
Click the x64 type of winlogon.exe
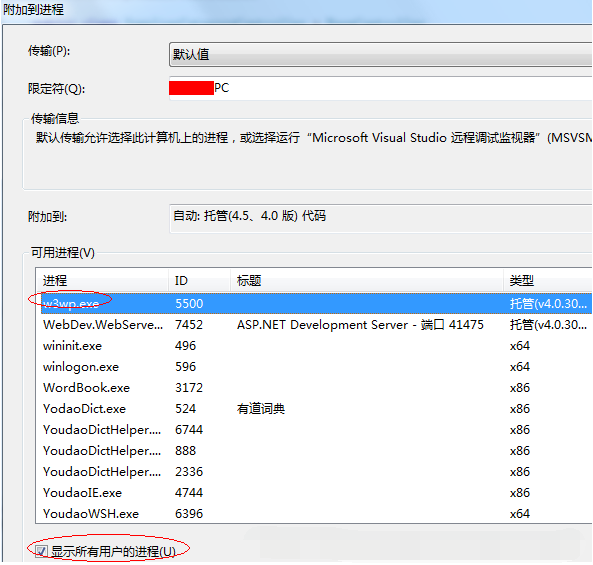point(520,367)
